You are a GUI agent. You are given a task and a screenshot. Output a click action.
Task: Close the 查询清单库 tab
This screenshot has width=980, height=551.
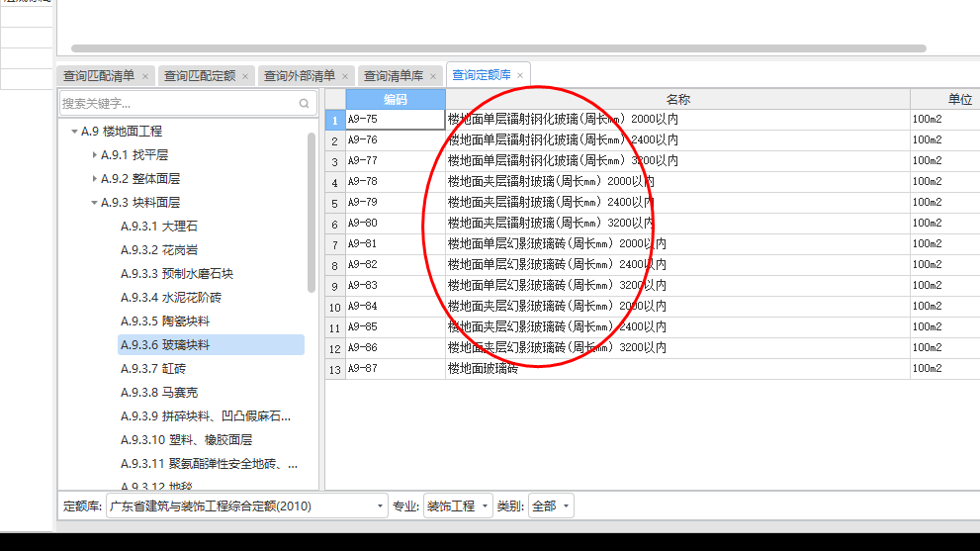pyautogui.click(x=433, y=76)
